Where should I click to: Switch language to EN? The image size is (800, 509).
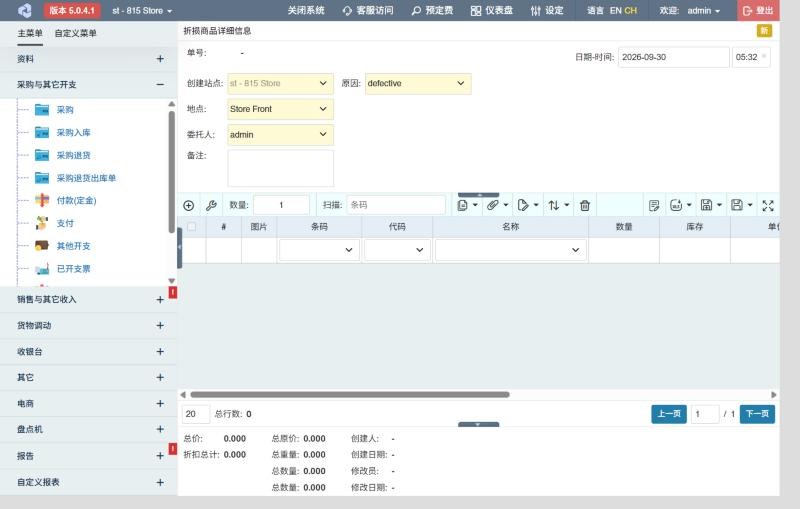pos(615,10)
